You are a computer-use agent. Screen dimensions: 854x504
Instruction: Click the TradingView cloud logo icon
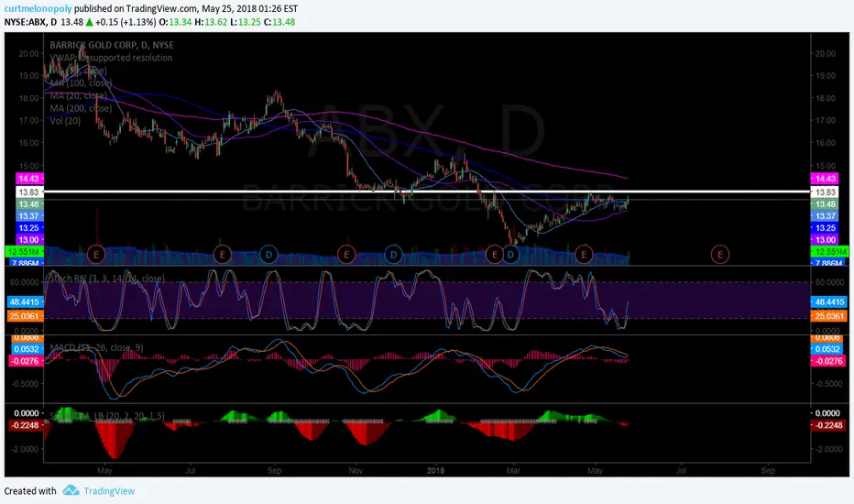click(x=71, y=490)
